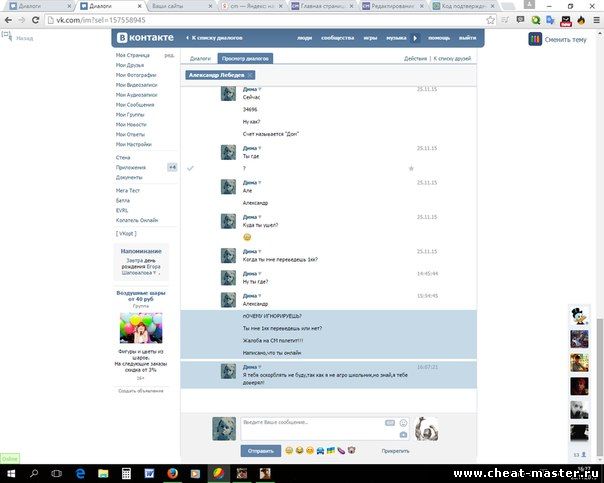Screen dimensions: 604x483
Task: Insert the eggplant emoji below input
Action: coord(341,450)
